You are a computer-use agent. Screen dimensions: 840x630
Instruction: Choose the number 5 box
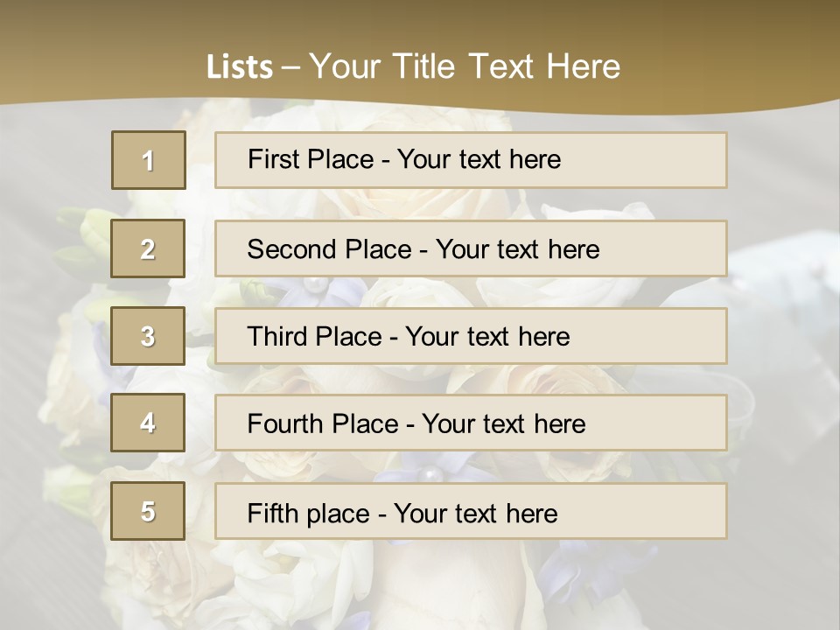[148, 511]
